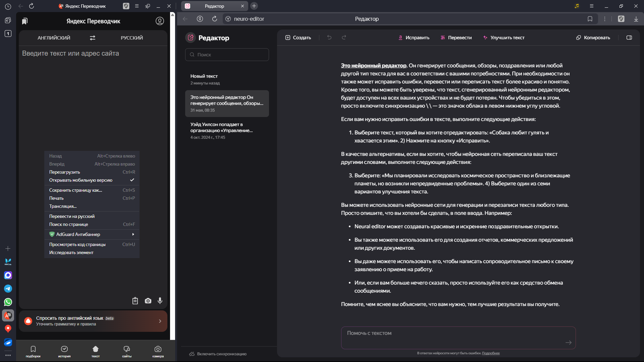Open music note icon in title bar

click(577, 6)
